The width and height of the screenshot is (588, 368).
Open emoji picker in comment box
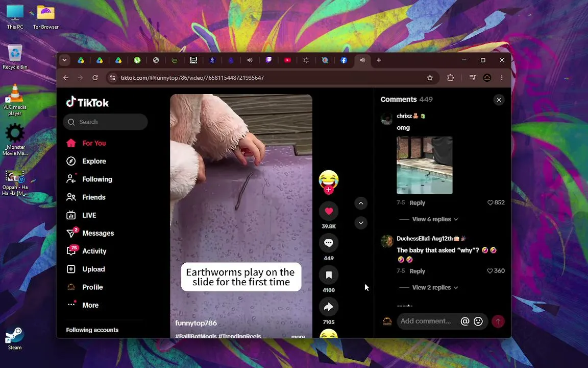coord(478,321)
